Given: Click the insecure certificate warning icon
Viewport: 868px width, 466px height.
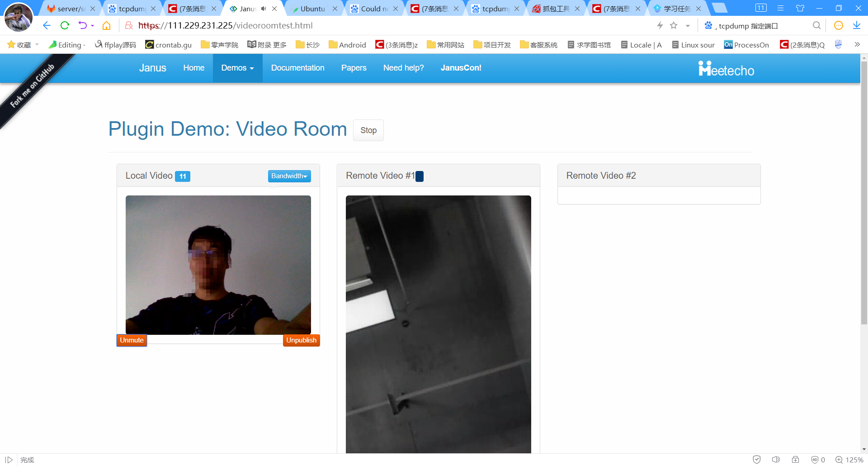Looking at the screenshot, I should (129, 26).
